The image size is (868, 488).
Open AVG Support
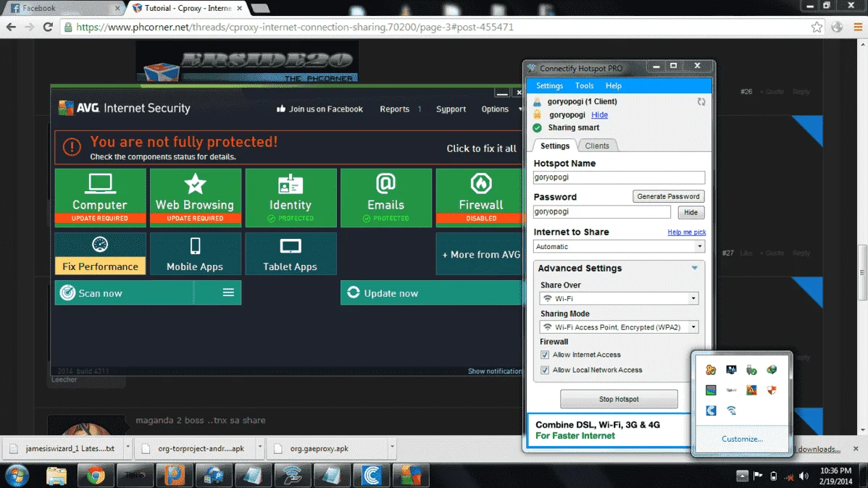451,109
